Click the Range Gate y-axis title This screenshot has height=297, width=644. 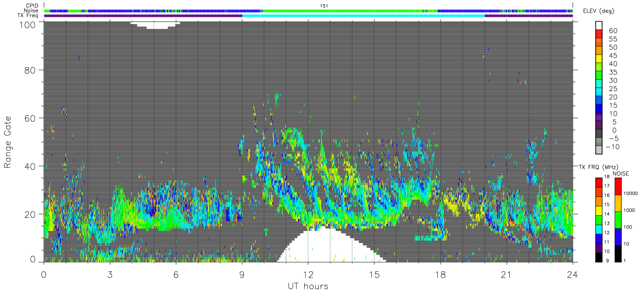pyautogui.click(x=8, y=142)
